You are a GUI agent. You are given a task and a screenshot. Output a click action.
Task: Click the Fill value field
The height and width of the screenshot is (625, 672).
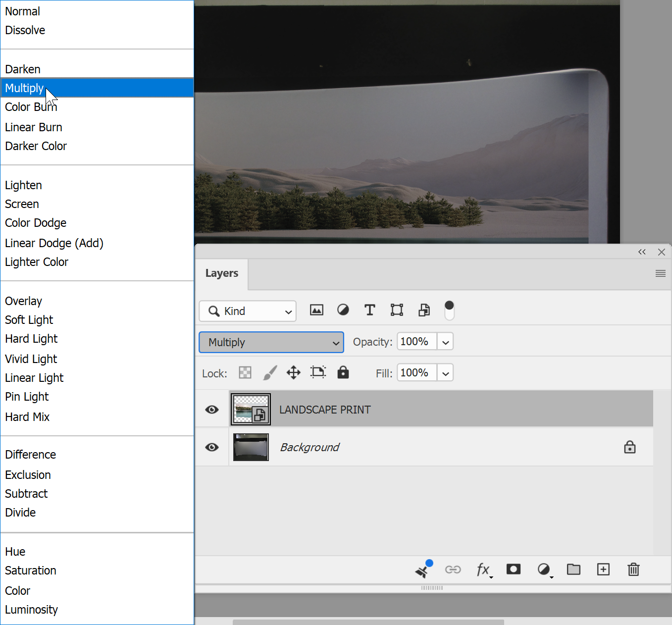[417, 373]
